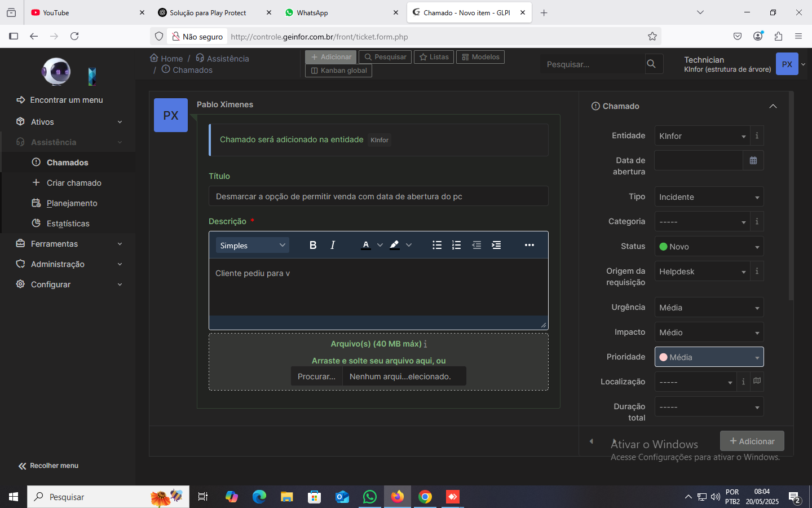Show the Arquivo(s) upload info icon

(x=425, y=344)
